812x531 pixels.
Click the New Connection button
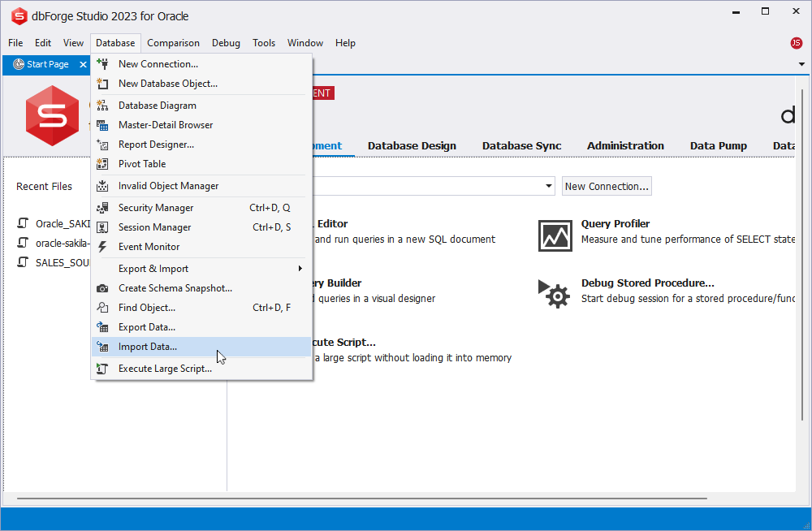coord(607,186)
